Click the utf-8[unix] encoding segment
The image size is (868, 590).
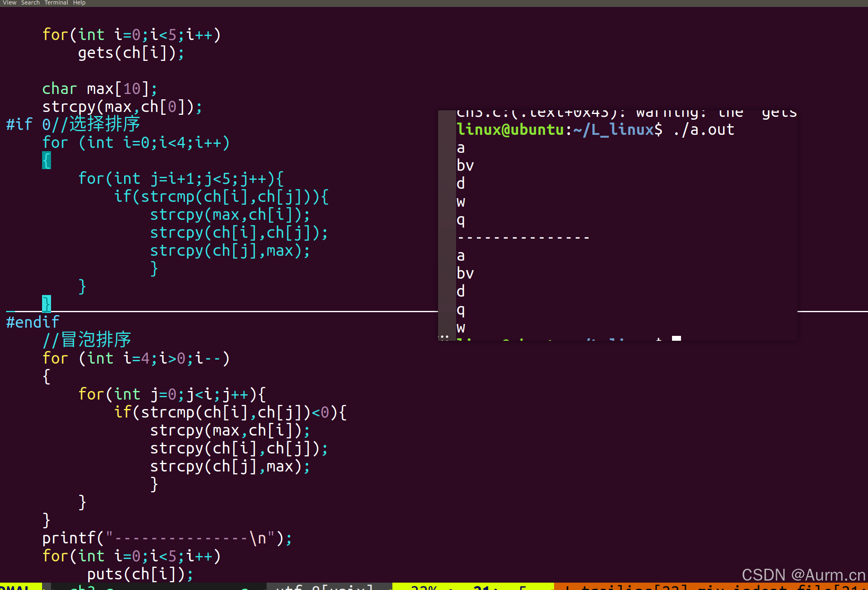[325, 587]
